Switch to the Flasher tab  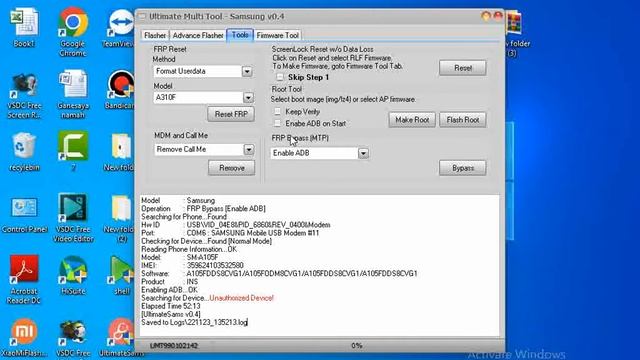pos(155,36)
